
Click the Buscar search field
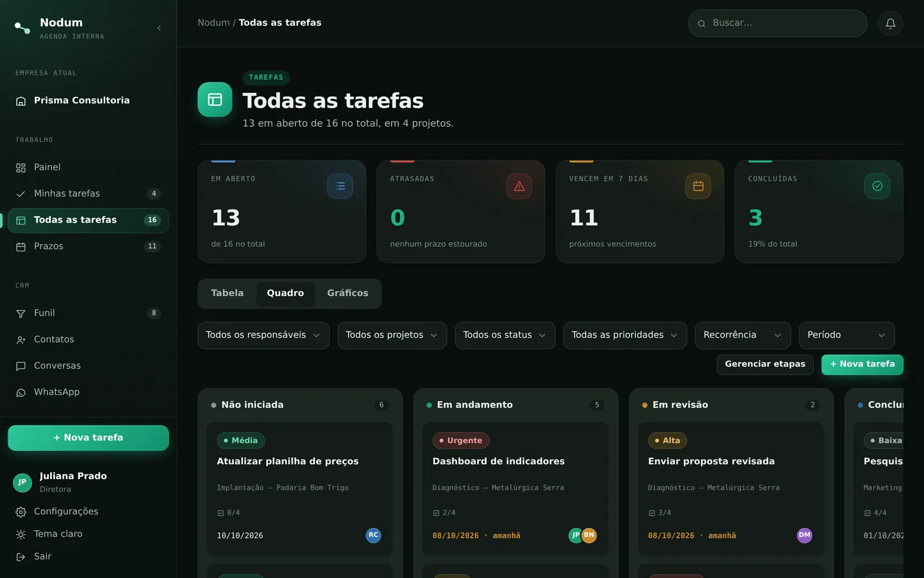777,24
